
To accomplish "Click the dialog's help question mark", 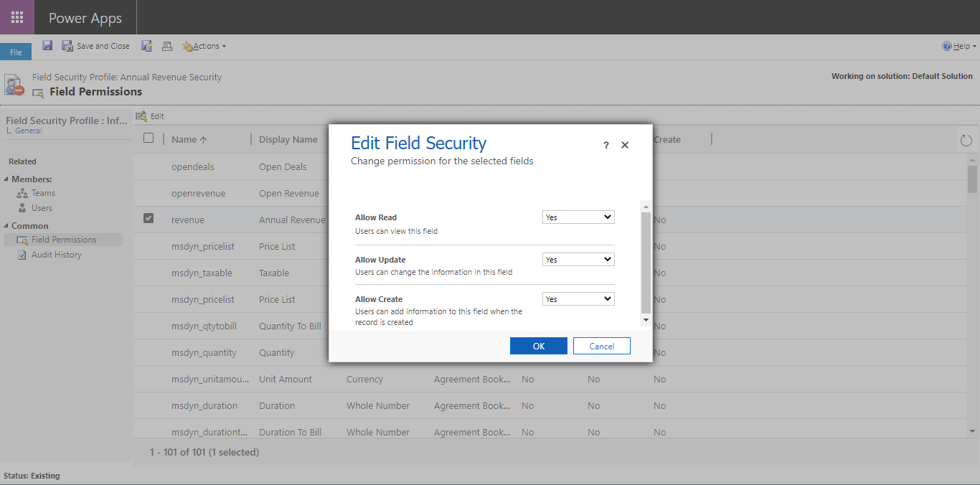I will click(606, 145).
